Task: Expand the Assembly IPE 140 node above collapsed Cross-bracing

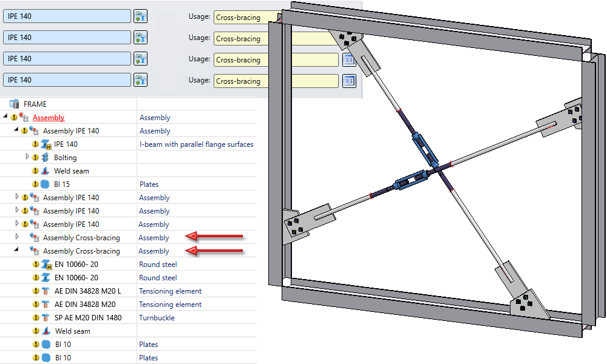Action: coord(16,223)
